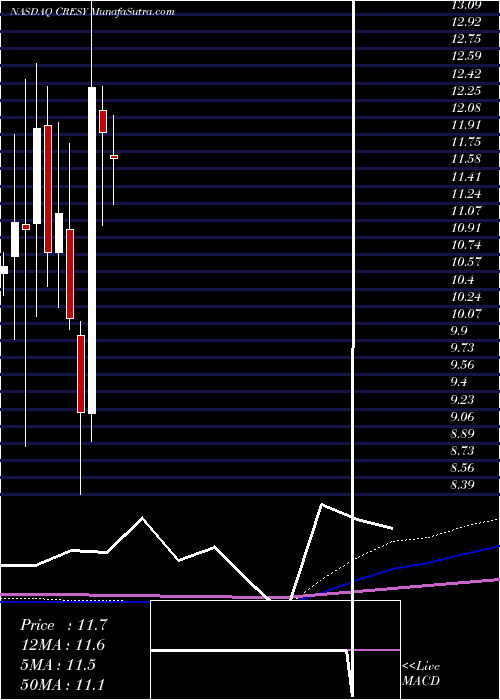Click the 11.58 price axis label
Screen dimensions: 500x700
pos(467,159)
